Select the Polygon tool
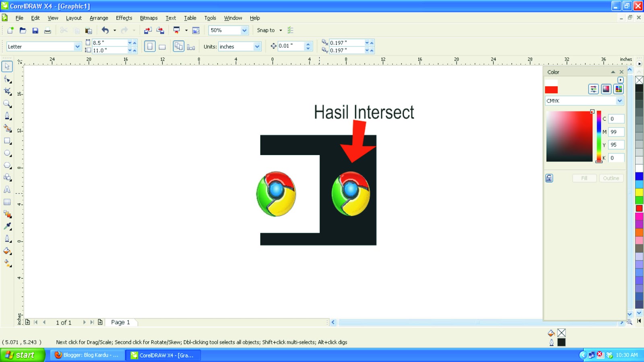 7,165
